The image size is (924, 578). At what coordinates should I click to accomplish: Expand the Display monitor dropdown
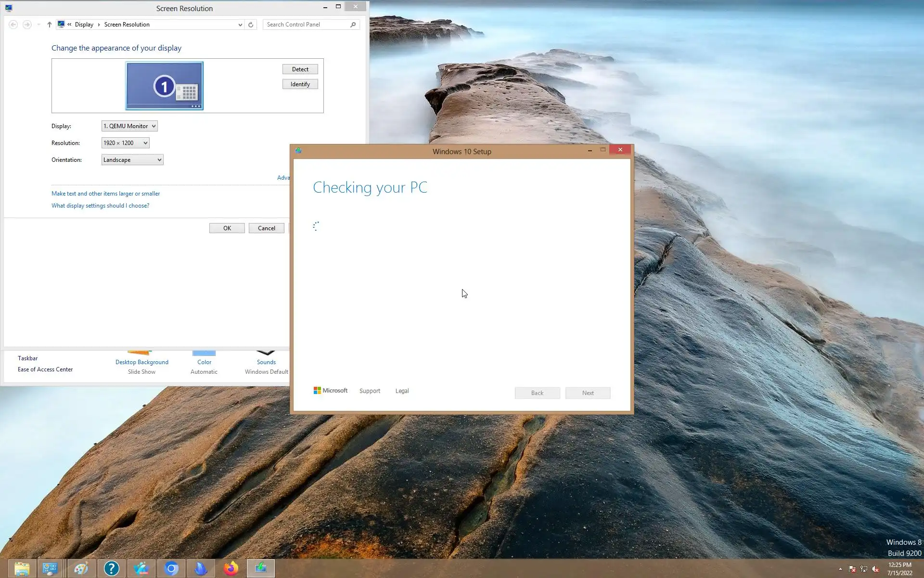(129, 126)
